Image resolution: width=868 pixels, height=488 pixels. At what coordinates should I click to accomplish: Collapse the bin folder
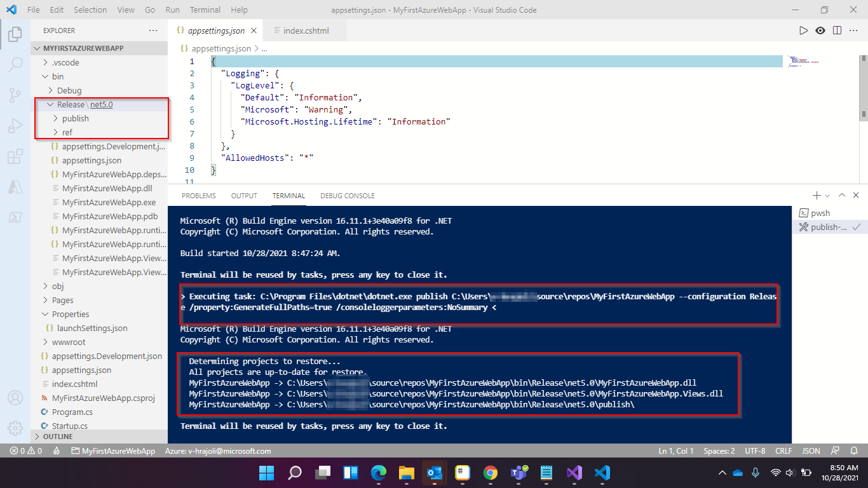(x=99, y=76)
